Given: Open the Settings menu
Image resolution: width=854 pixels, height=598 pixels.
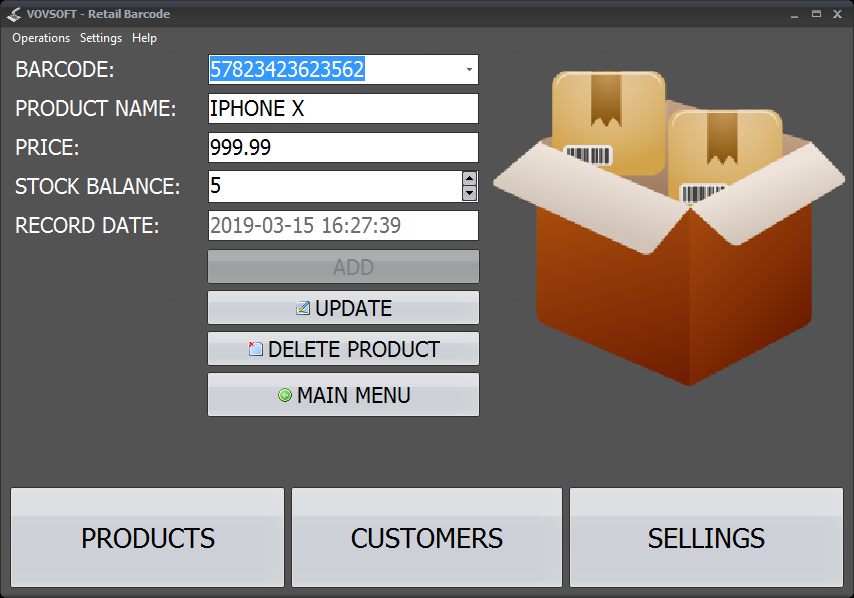Looking at the screenshot, I should 100,38.
